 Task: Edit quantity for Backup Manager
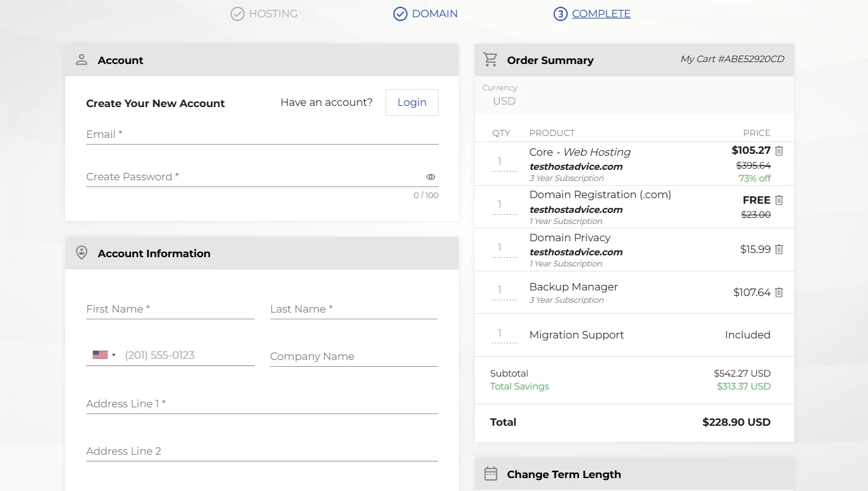(x=504, y=290)
